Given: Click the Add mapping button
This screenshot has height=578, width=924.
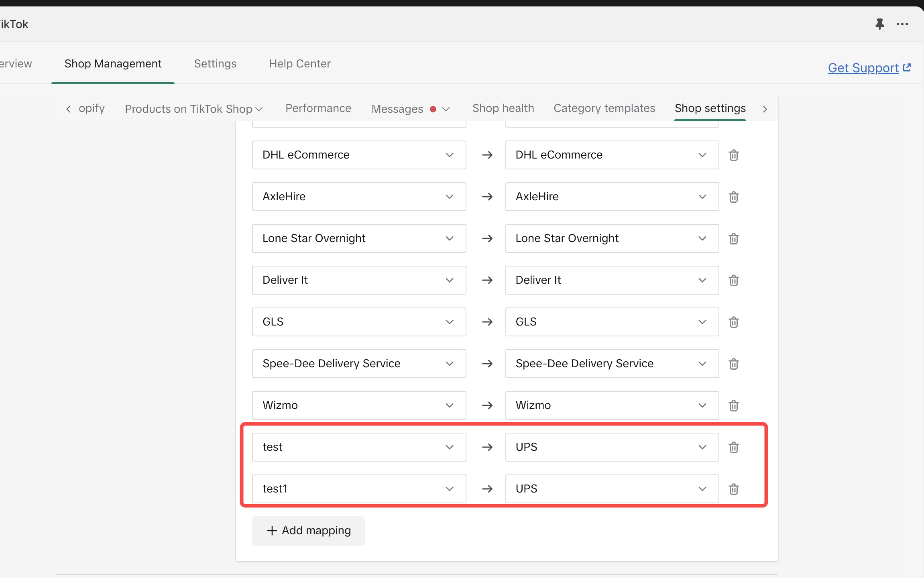Looking at the screenshot, I should coord(308,531).
